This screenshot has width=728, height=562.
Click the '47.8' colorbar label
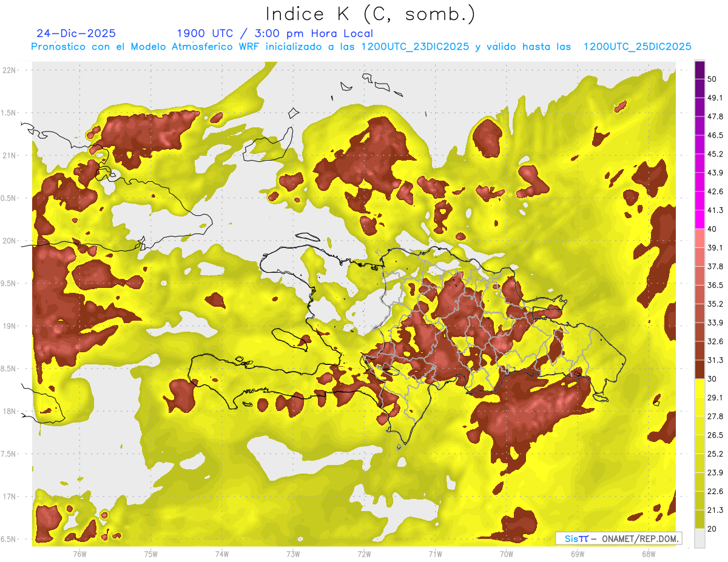tap(715, 116)
